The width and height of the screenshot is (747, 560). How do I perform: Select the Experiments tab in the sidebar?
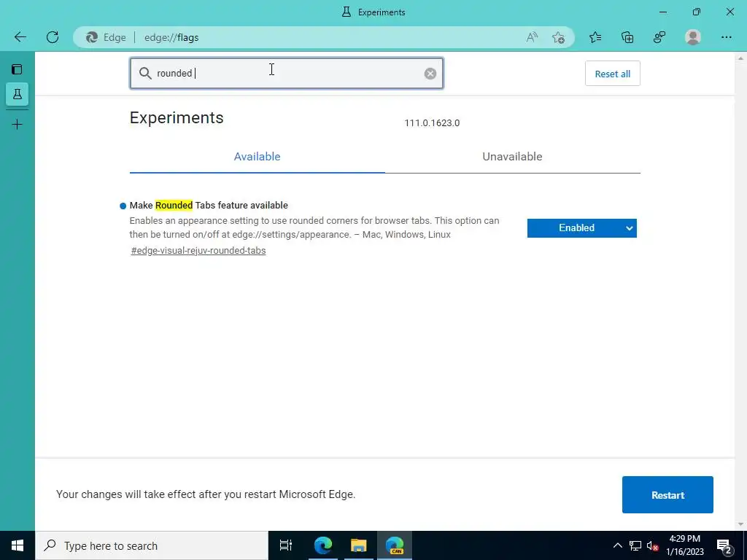tap(18, 94)
